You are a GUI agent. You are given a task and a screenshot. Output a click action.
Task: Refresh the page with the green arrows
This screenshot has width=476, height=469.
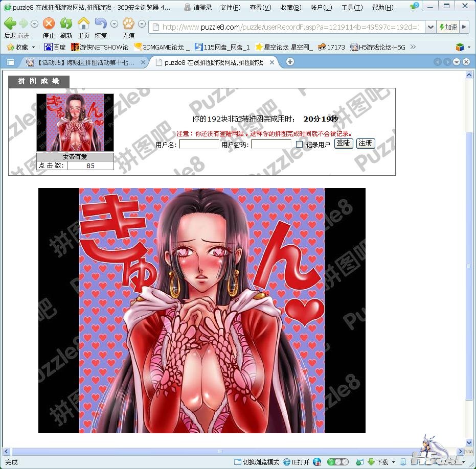[66, 24]
